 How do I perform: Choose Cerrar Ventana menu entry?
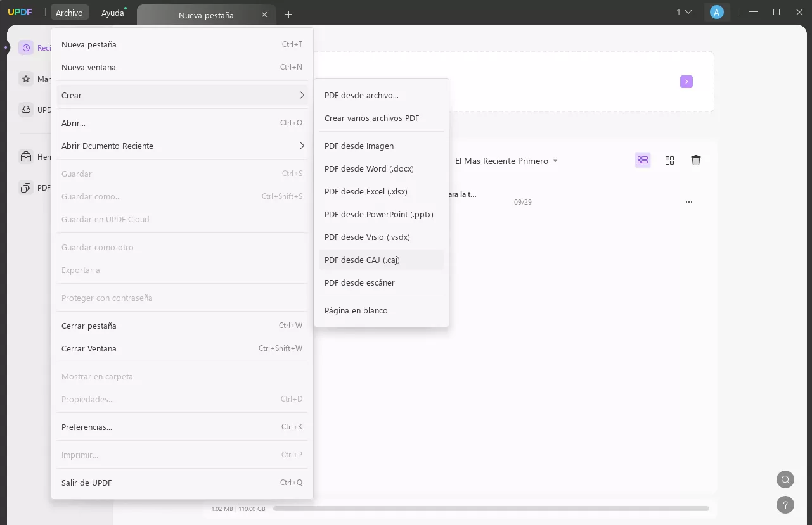point(183,348)
